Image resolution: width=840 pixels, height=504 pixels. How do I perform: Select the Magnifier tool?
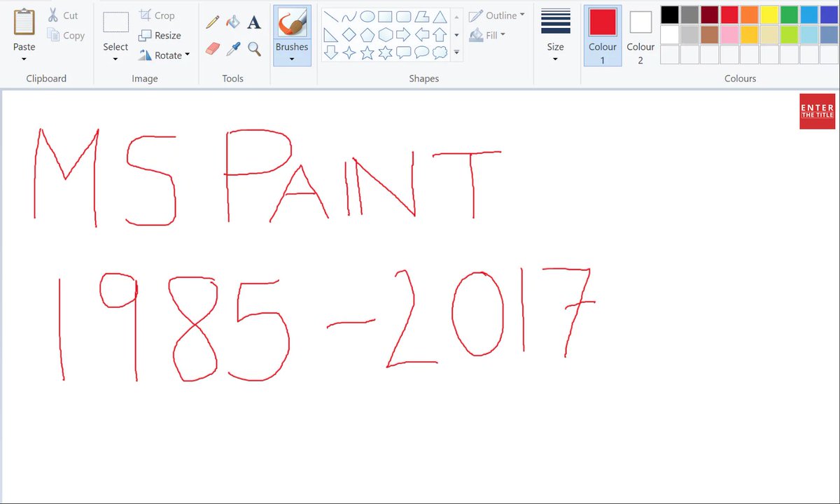[x=254, y=48]
